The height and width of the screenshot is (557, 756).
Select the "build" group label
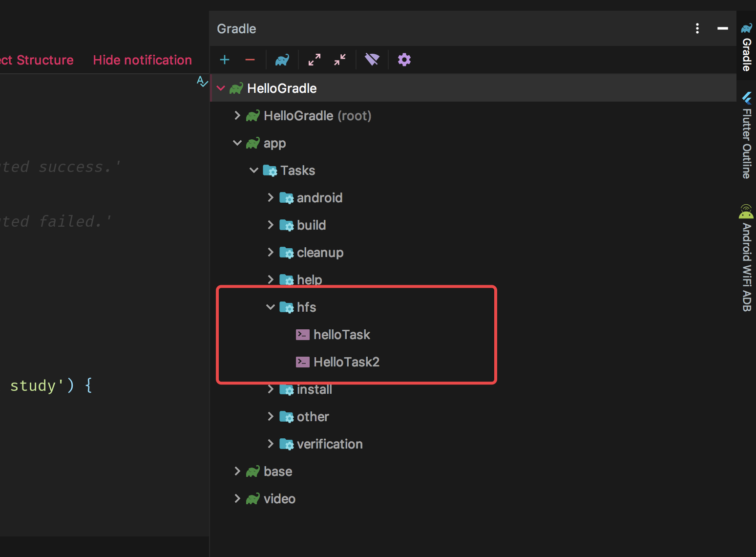point(312,225)
